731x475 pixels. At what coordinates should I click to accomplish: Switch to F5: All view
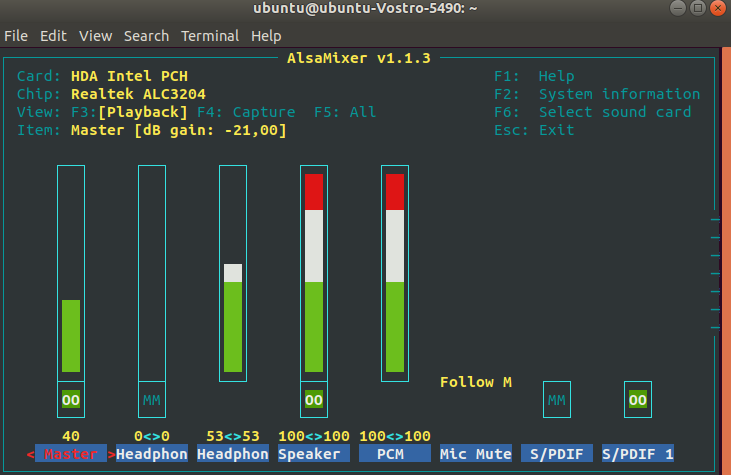[345, 112]
